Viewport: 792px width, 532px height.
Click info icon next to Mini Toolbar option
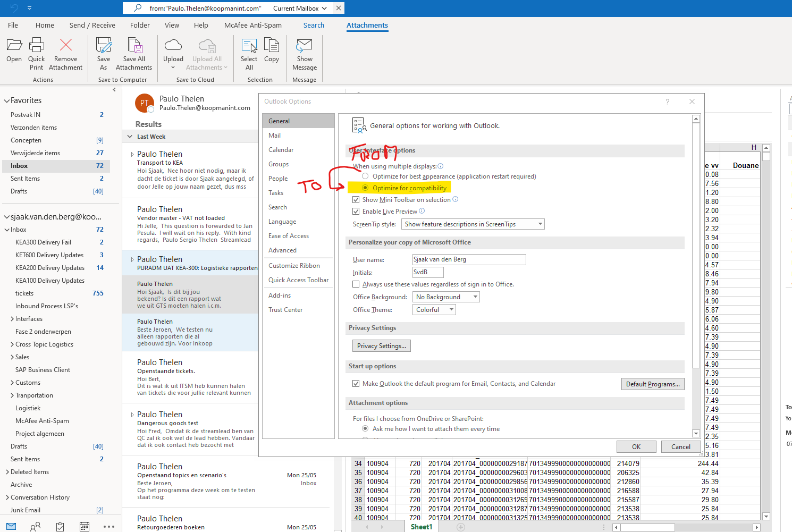pyautogui.click(x=456, y=199)
